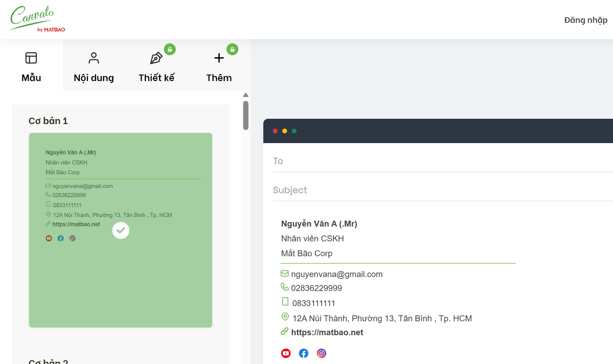Click the Đăng nhập login link
The image size is (613, 364).
pos(586,20)
